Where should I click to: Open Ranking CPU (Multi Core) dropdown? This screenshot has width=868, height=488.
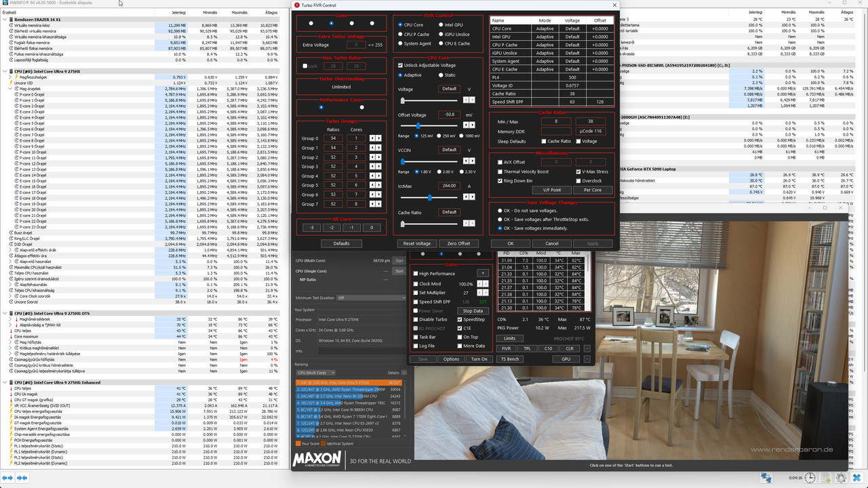click(x=315, y=372)
